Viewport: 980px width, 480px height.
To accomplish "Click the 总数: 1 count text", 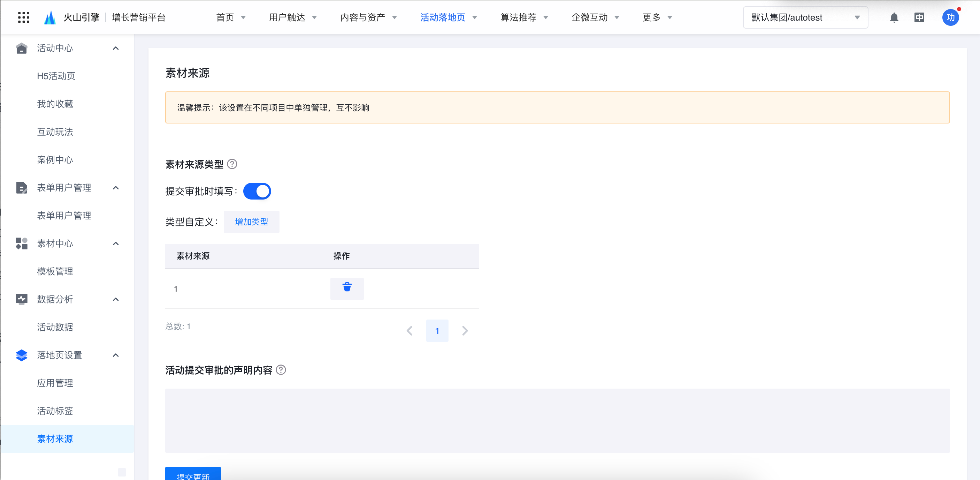I will (x=178, y=326).
